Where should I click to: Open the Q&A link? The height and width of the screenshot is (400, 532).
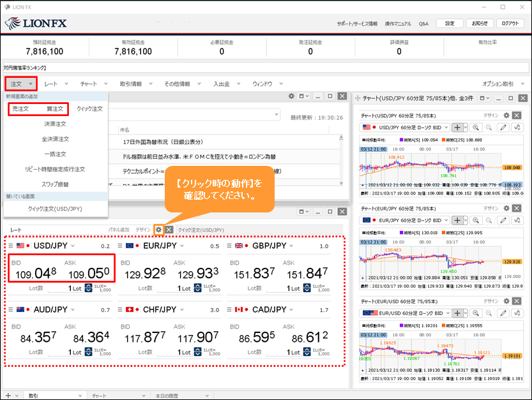click(423, 24)
